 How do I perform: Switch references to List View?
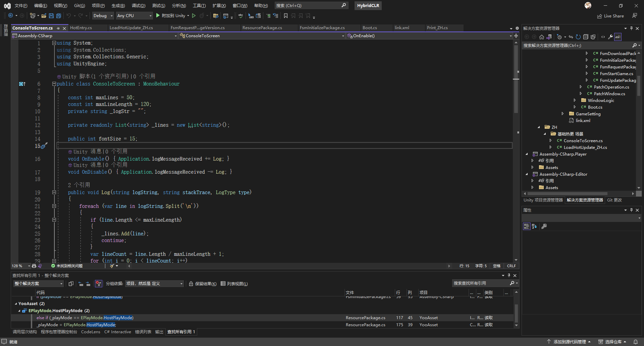coord(234,284)
